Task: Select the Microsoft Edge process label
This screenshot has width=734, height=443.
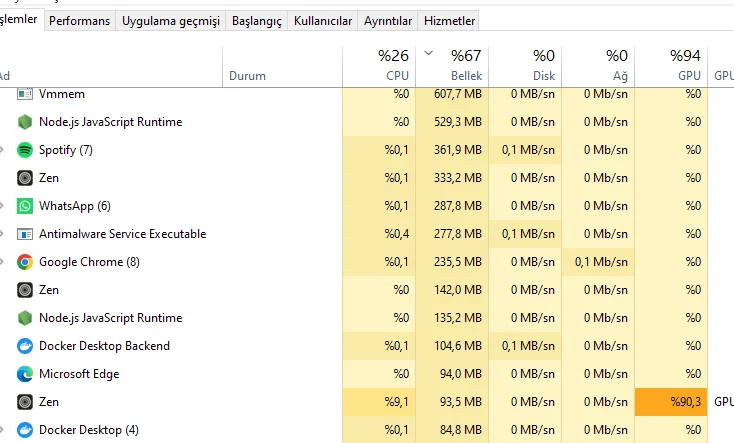Action: point(79,374)
